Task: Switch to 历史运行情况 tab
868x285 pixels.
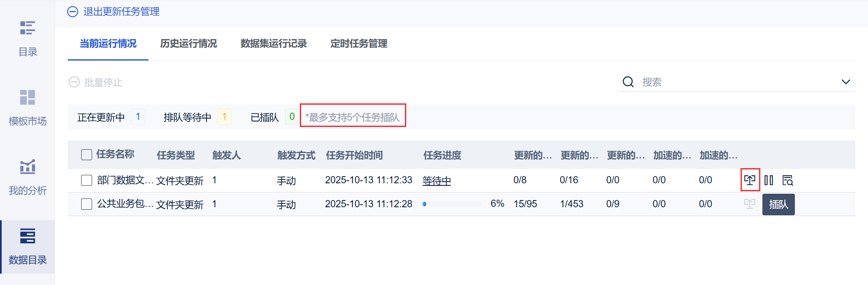Action: [188, 44]
